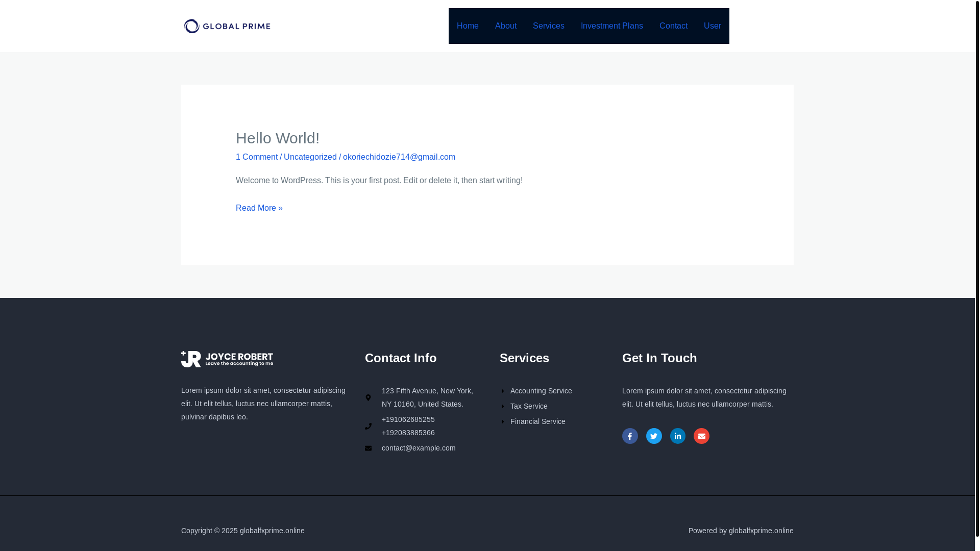This screenshot has height=551, width=980.
Task: Go to the Home menu item
Action: pyautogui.click(x=468, y=26)
